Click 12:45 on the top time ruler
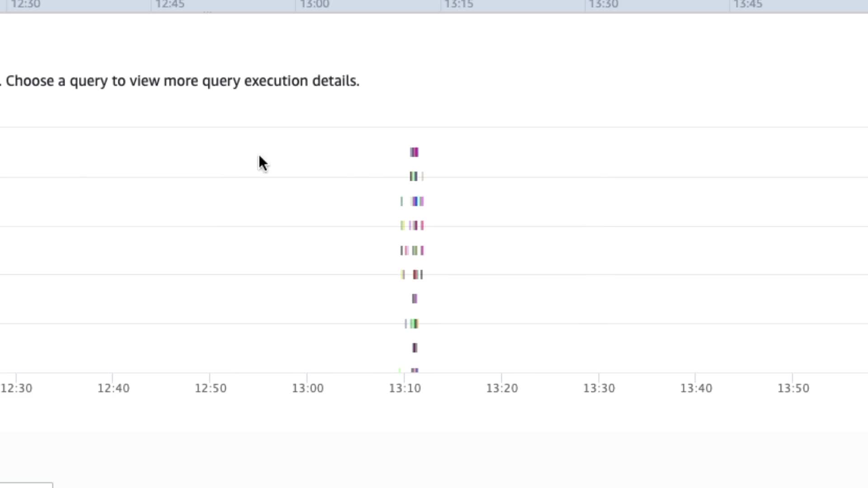 [170, 5]
